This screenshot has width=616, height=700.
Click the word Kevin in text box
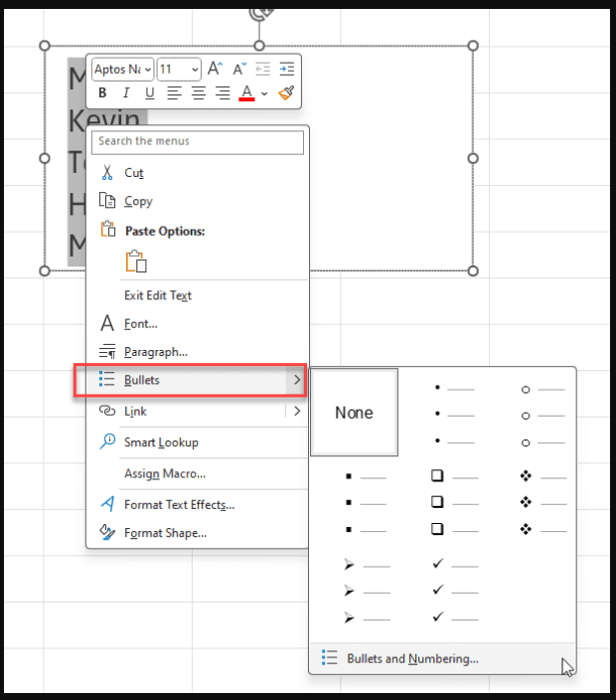coord(105,119)
